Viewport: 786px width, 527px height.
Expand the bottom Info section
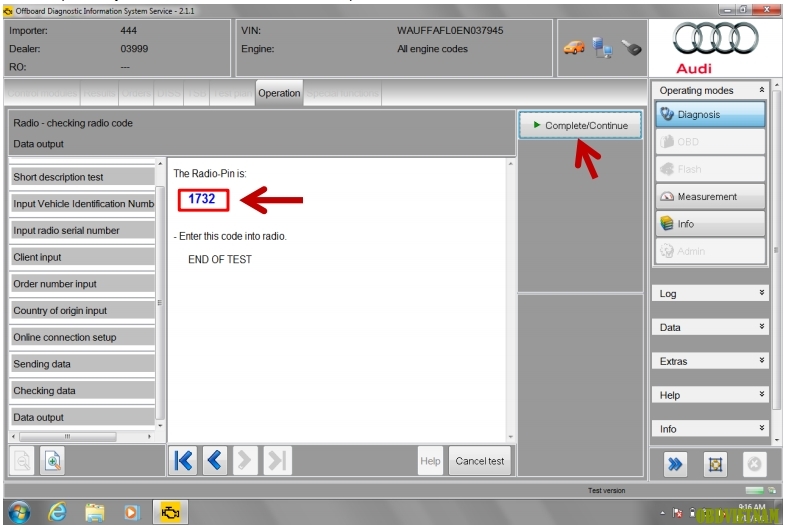coord(710,429)
